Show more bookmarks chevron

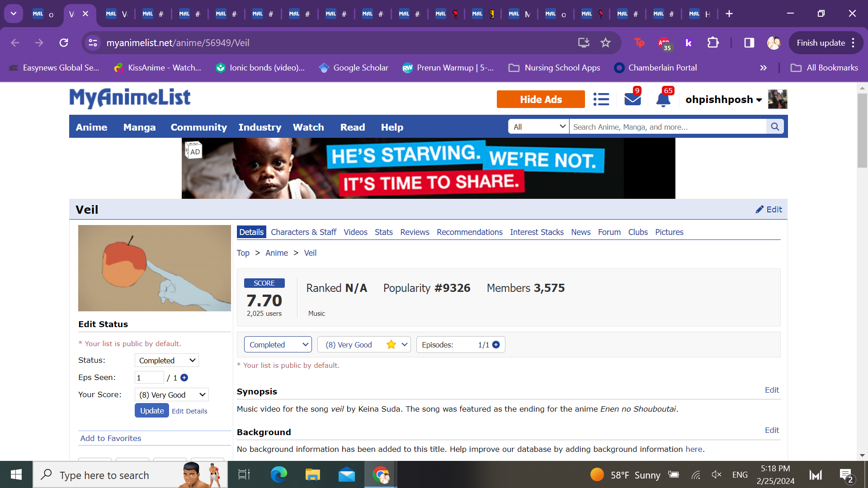764,68
